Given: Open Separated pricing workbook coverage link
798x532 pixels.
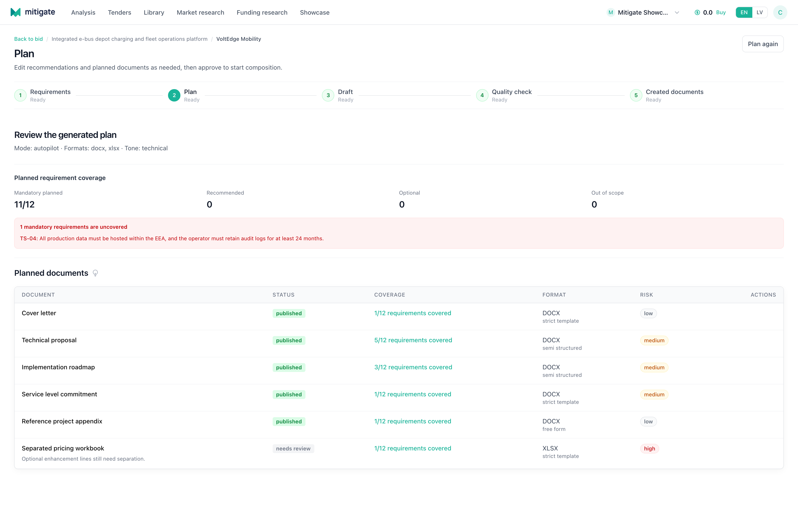Looking at the screenshot, I should [x=413, y=448].
